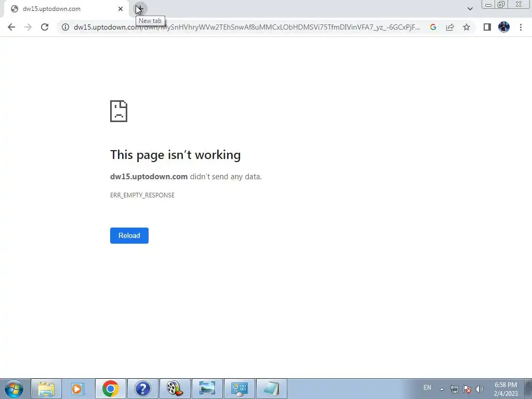Click the volume speaker tray icon
Viewport: 532px width, 399px height.
coord(479,389)
